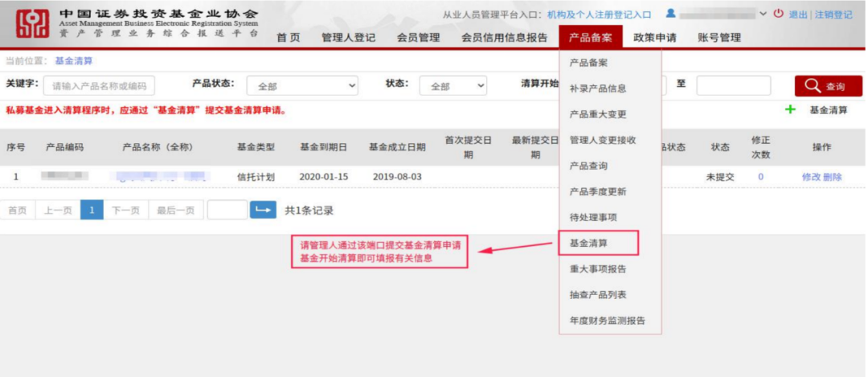Viewport: 868px width, 377px height.
Task: Select 产品查询 menu entry
Action: coord(588,166)
